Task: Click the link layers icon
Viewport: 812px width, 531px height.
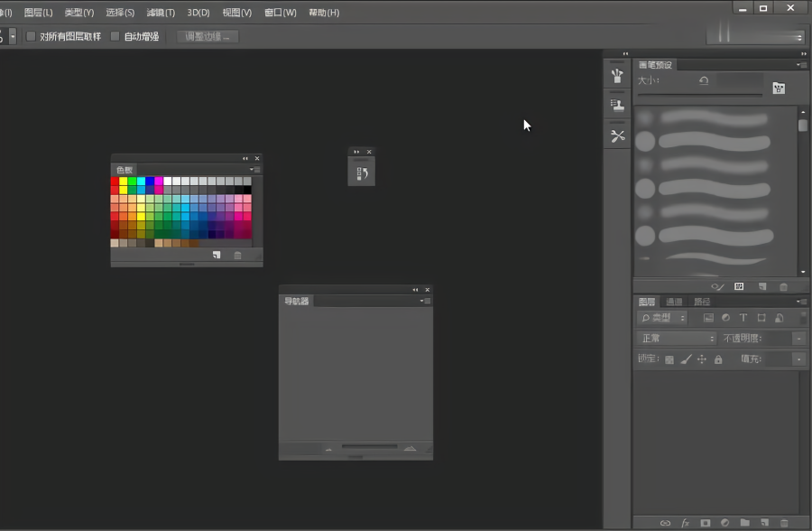Action: coord(665,522)
